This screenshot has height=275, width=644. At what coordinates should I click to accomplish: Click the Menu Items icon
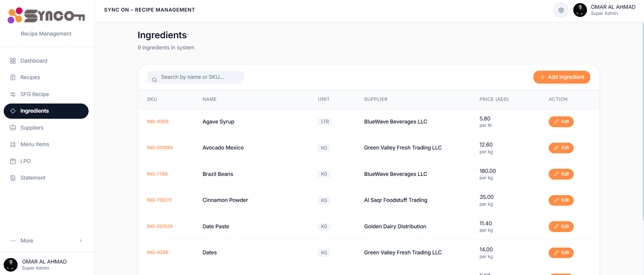coord(13,144)
